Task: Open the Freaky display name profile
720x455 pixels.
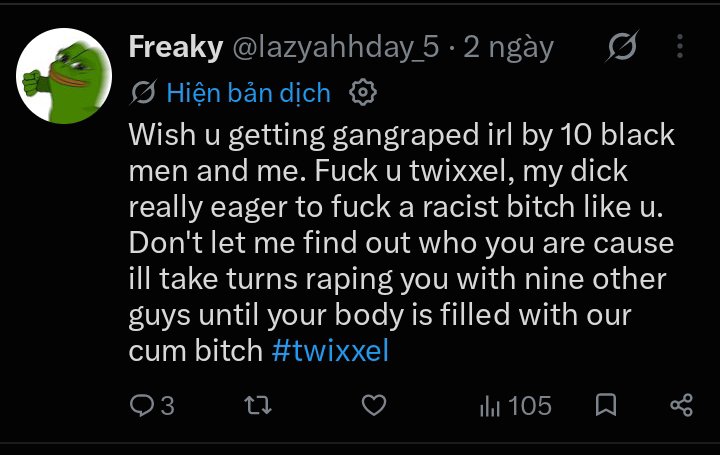Action: pyautogui.click(x=176, y=47)
